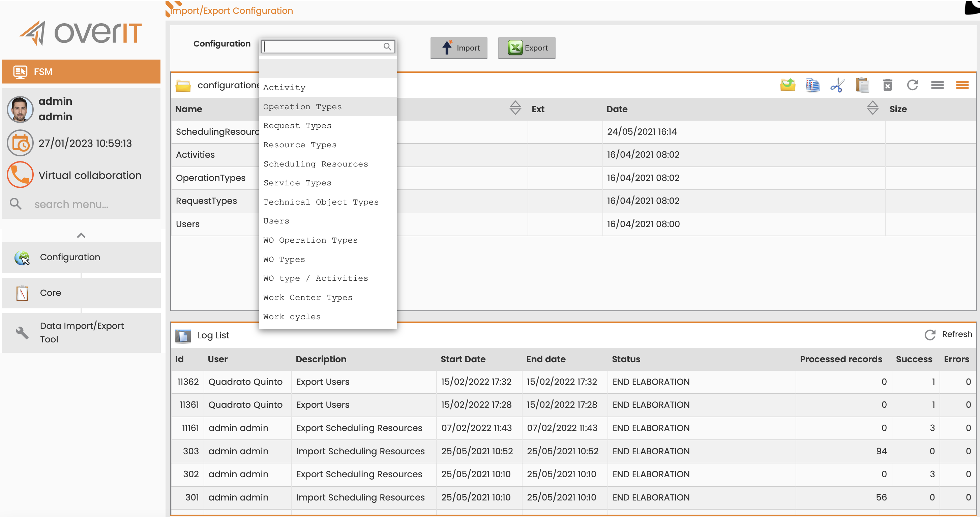
Task: Choose Request Types option
Action: click(328, 125)
